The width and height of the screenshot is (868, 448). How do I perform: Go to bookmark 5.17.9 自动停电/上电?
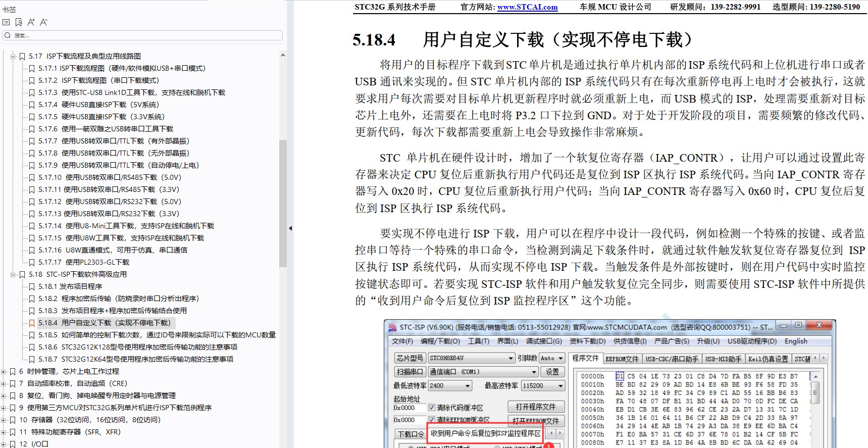pyautogui.click(x=119, y=166)
